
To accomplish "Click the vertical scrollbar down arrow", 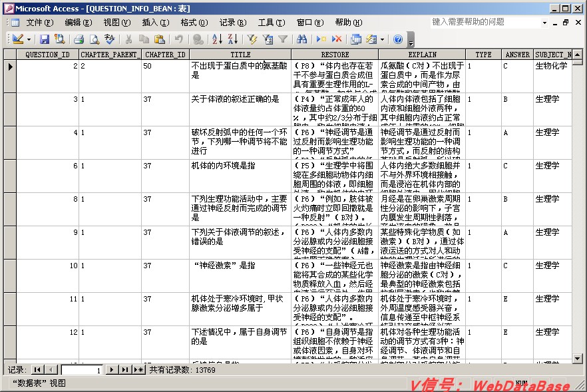I will coord(577,358).
